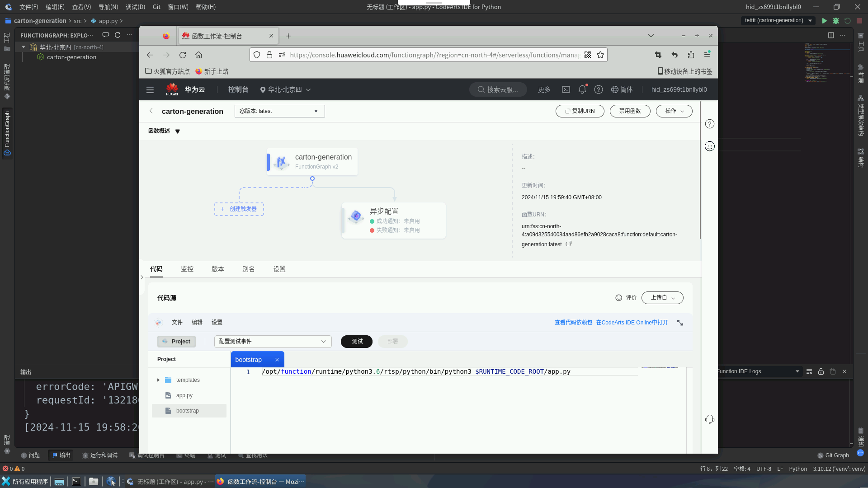Open the 配置测试事件 dropdown
Image resolution: width=868 pixels, height=488 pixels.
[273, 342]
